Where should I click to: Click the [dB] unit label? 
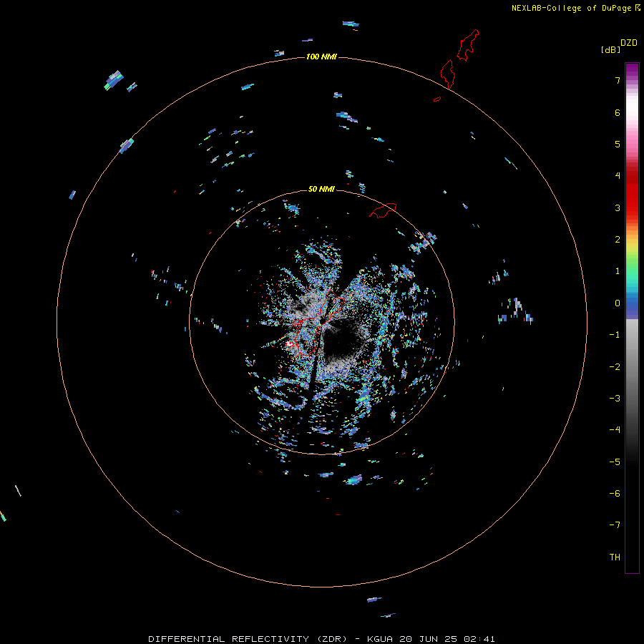(x=611, y=49)
